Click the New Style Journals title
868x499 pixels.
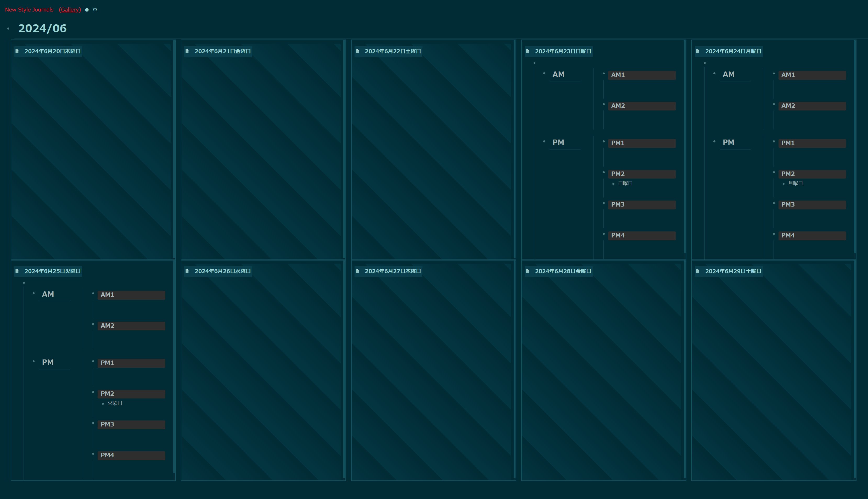[29, 10]
